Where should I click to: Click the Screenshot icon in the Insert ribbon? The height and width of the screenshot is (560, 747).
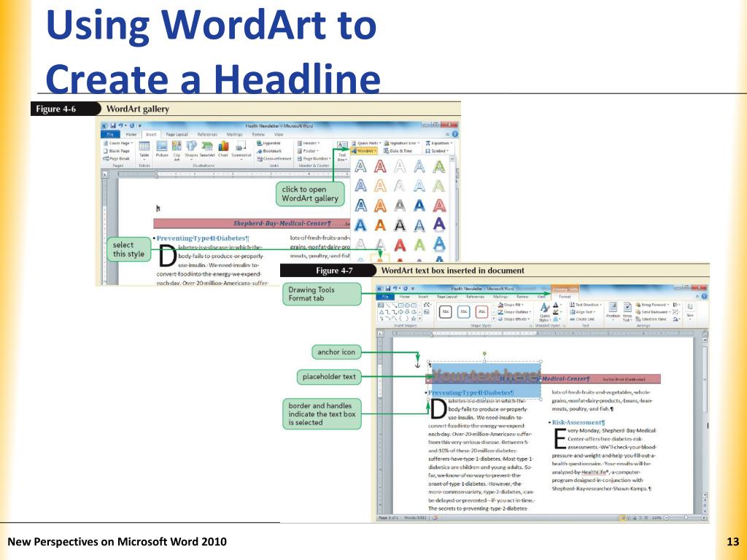(241, 149)
